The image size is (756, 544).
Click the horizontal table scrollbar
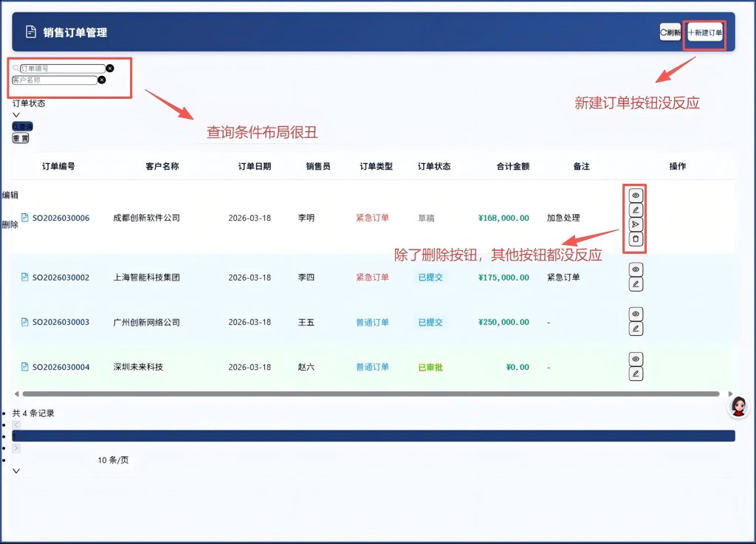[x=369, y=394]
